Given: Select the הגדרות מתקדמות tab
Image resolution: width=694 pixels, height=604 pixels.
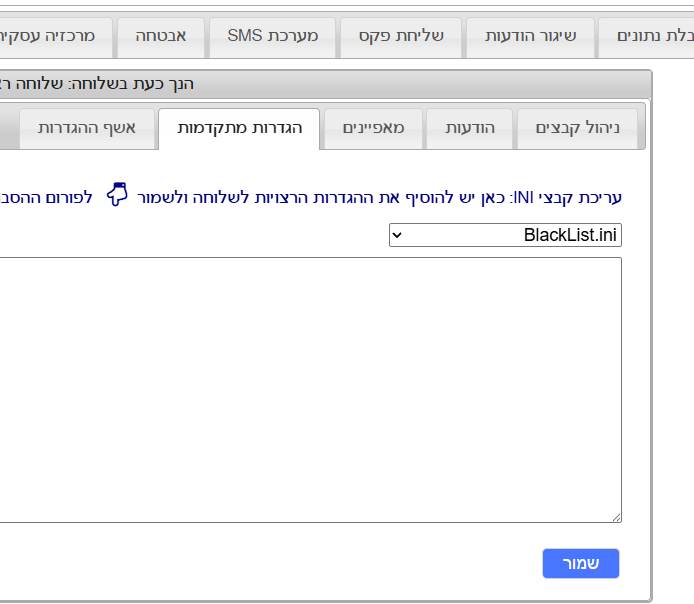Looking at the screenshot, I should tap(239, 128).
